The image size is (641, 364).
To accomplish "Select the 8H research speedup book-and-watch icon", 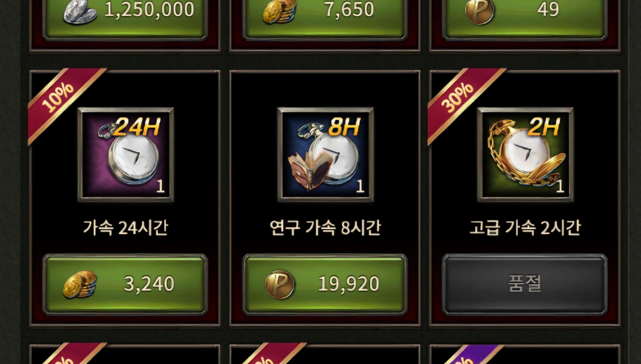I will click(325, 154).
